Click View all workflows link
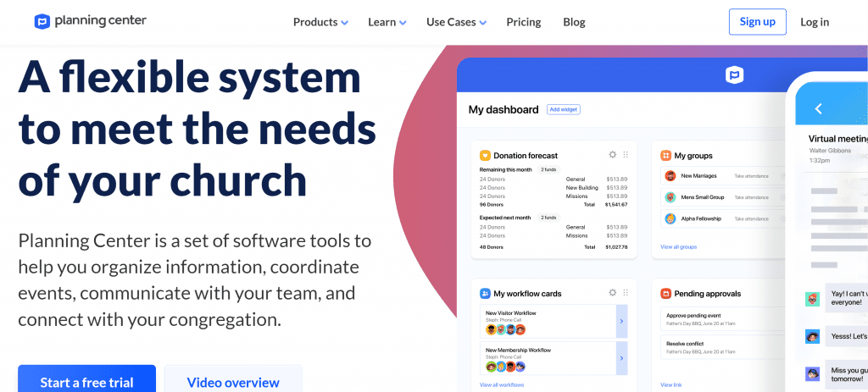This screenshot has width=868, height=392. [x=502, y=385]
